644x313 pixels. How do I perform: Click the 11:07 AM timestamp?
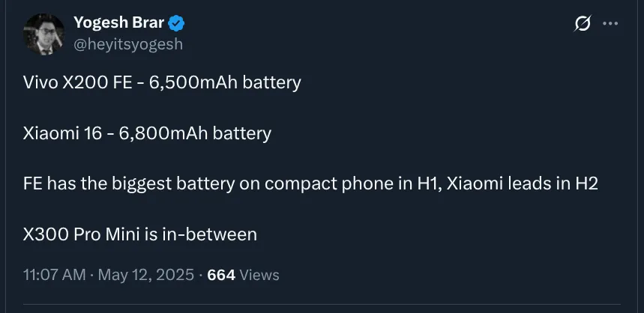(54, 275)
